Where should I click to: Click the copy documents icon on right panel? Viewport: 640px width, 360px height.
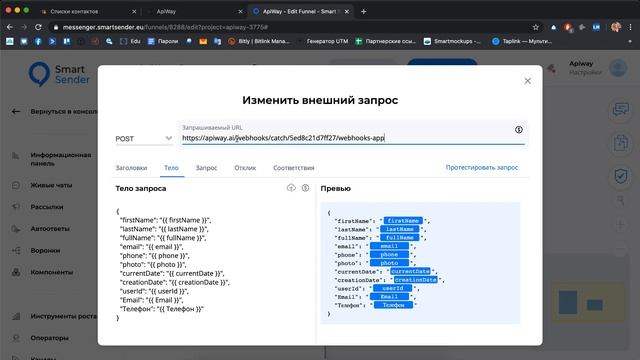pyautogui.click(x=620, y=143)
